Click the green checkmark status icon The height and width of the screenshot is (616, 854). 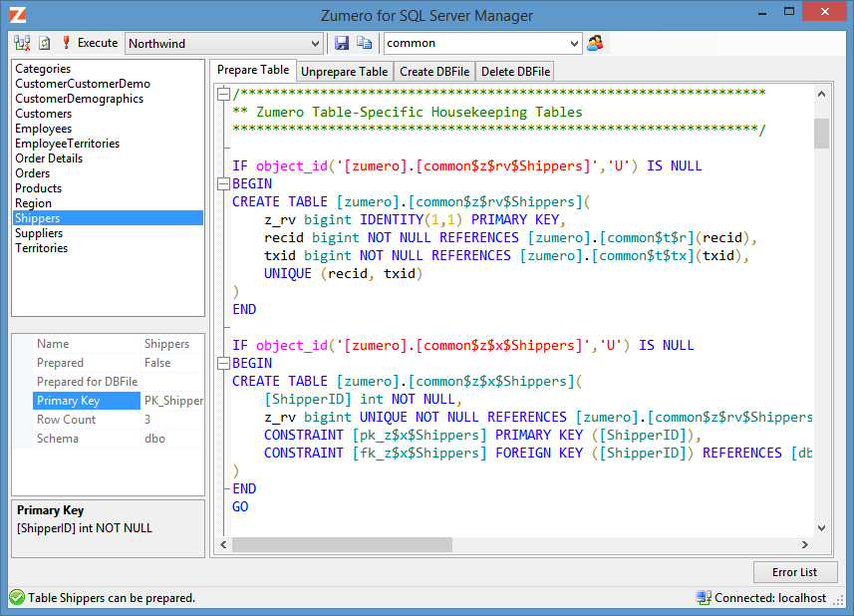click(17, 597)
